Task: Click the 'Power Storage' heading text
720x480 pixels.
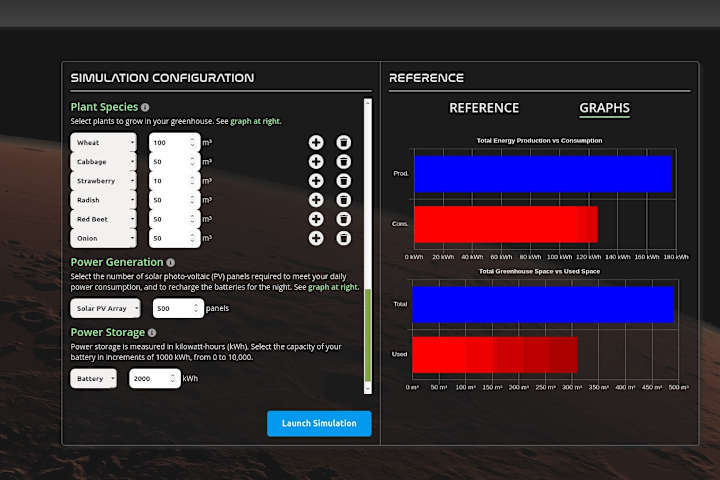Action: [107, 332]
